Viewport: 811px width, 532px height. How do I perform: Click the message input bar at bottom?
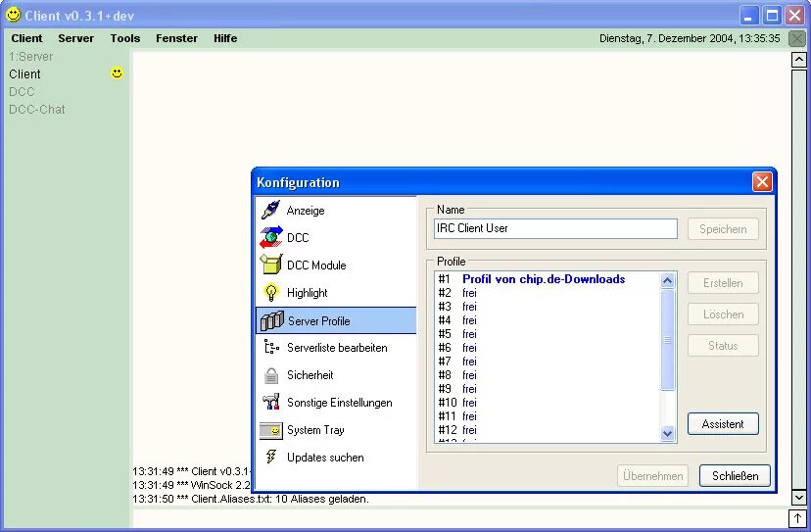[460, 518]
